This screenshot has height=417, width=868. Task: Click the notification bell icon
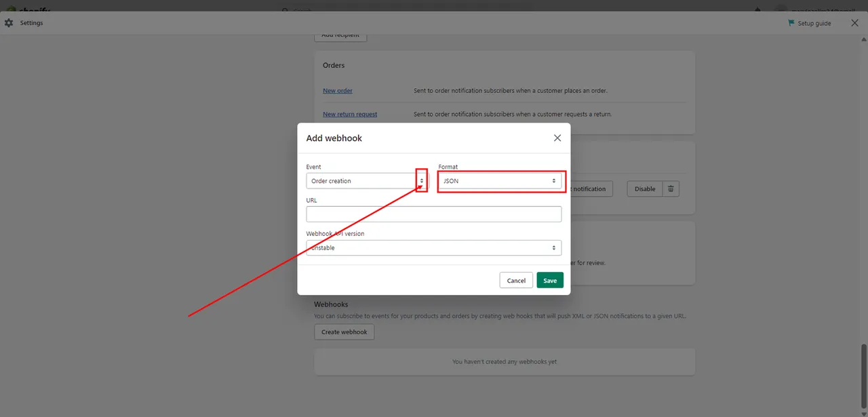click(x=757, y=9)
